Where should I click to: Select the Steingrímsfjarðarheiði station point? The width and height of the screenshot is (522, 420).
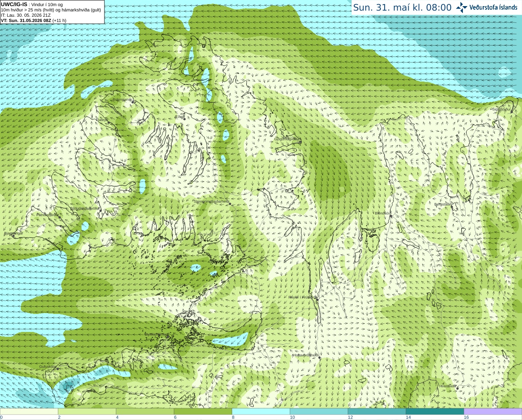click(x=230, y=203)
